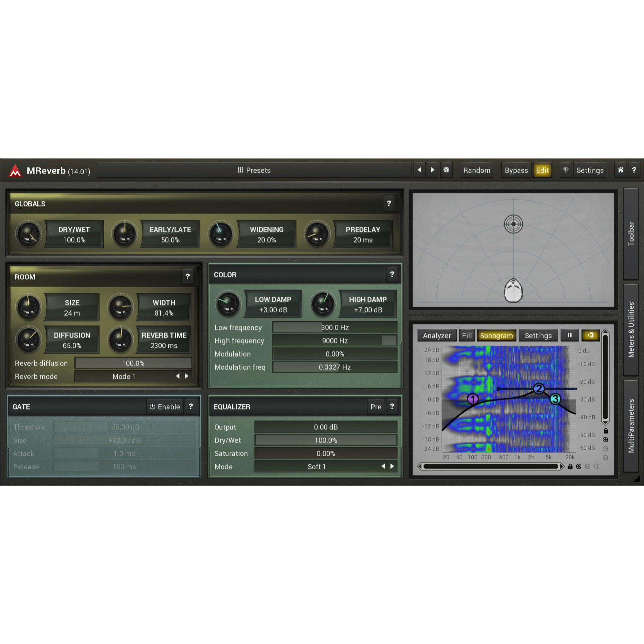Expand the MultiParameters side panel
Viewport: 644px width, 644px height.
point(631,426)
